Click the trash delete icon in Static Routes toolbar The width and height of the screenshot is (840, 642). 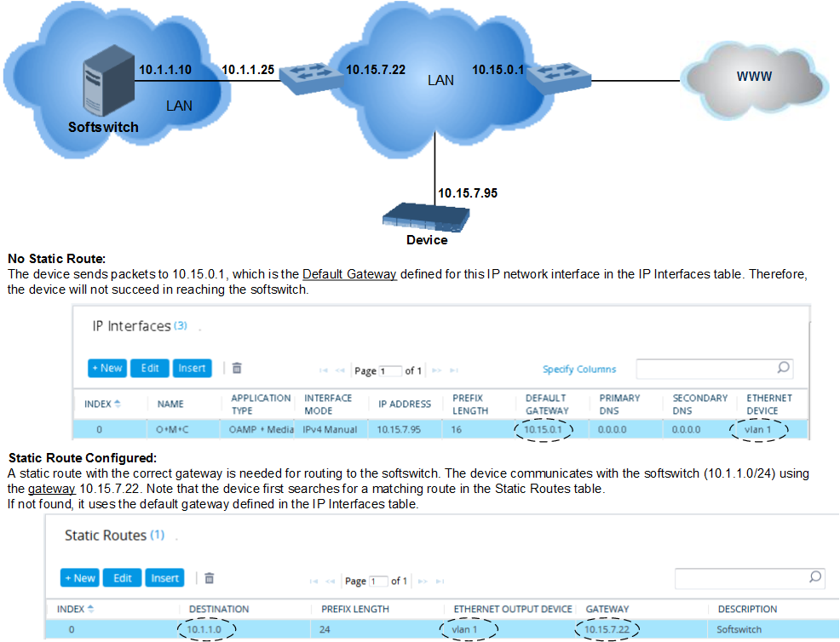tap(209, 577)
